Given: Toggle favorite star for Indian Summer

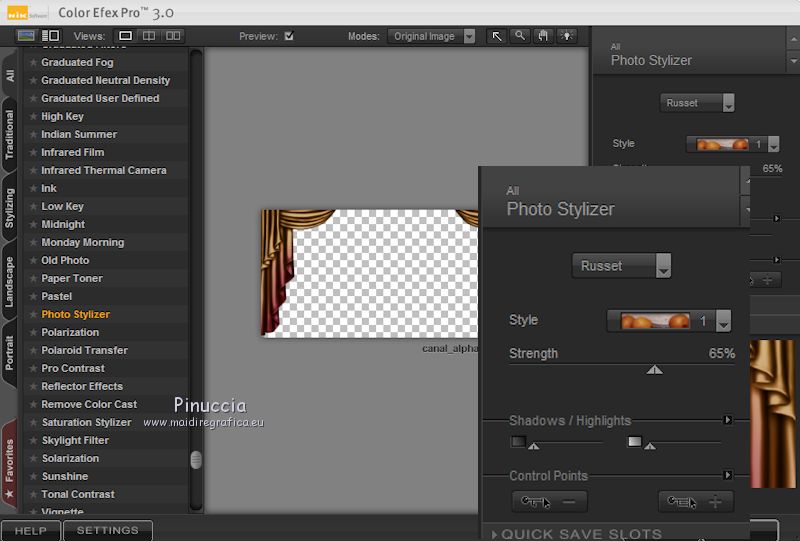Looking at the screenshot, I should (x=33, y=134).
